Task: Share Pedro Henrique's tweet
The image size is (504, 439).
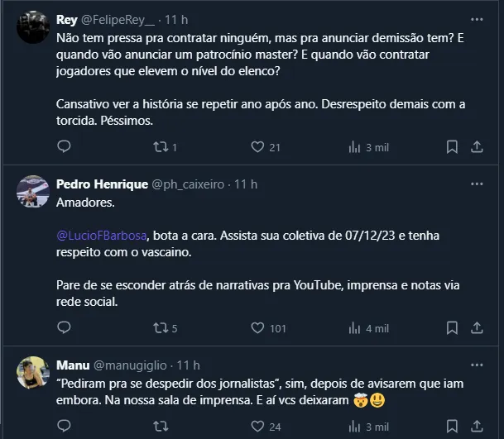Action: click(x=477, y=328)
